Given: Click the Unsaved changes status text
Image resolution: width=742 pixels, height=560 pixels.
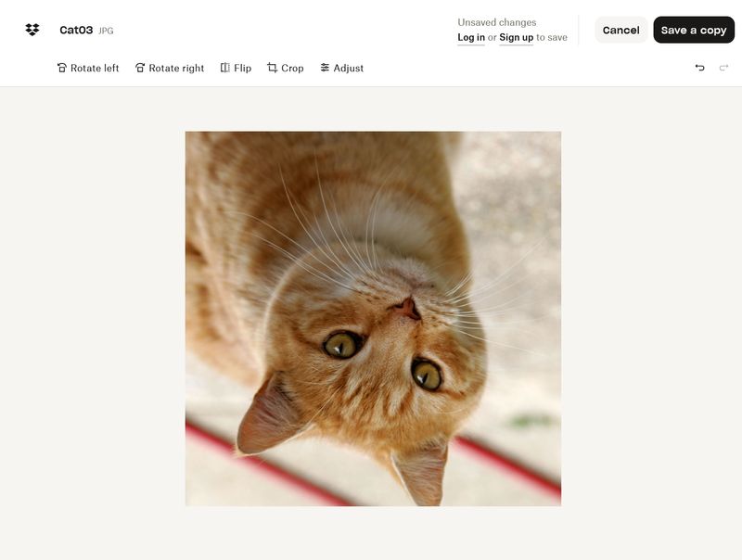Looking at the screenshot, I should coord(497,22).
